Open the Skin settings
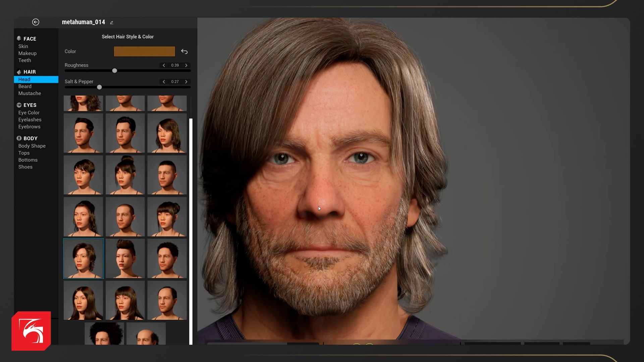Viewport: 644px width, 362px height. 23,46
